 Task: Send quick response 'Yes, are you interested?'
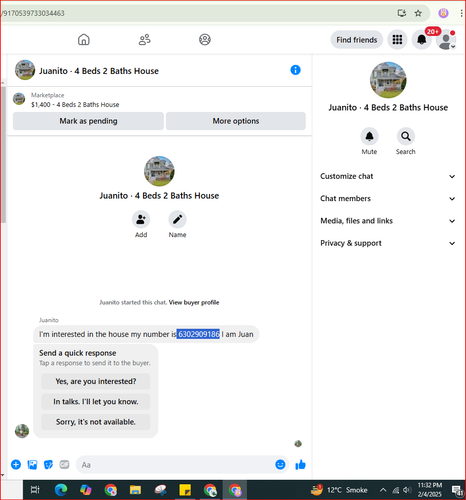click(96, 381)
